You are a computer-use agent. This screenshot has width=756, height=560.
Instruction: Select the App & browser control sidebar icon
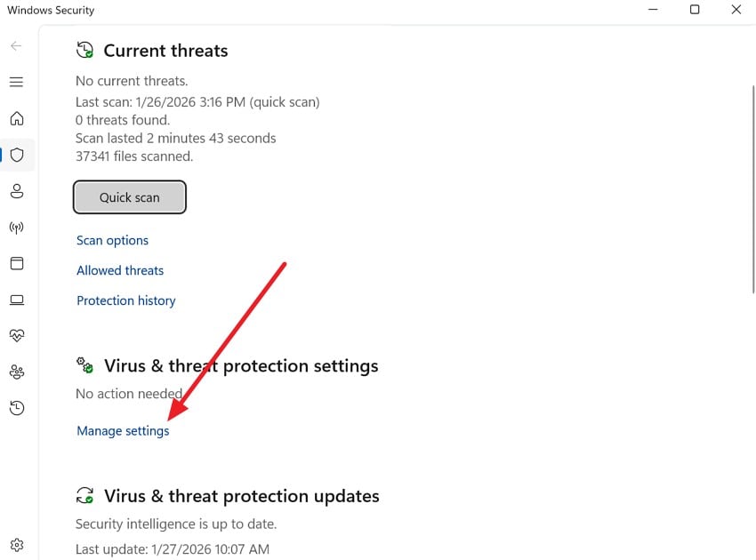(x=16, y=263)
